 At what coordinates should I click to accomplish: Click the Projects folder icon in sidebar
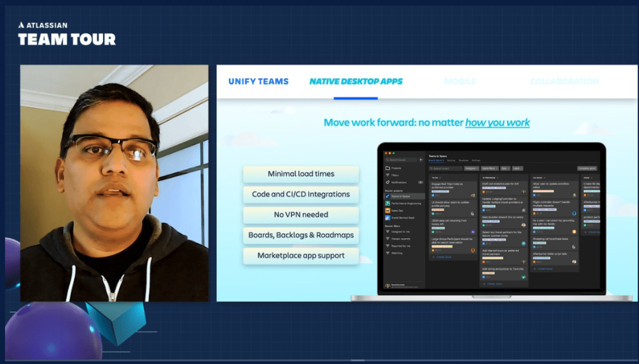(388, 168)
